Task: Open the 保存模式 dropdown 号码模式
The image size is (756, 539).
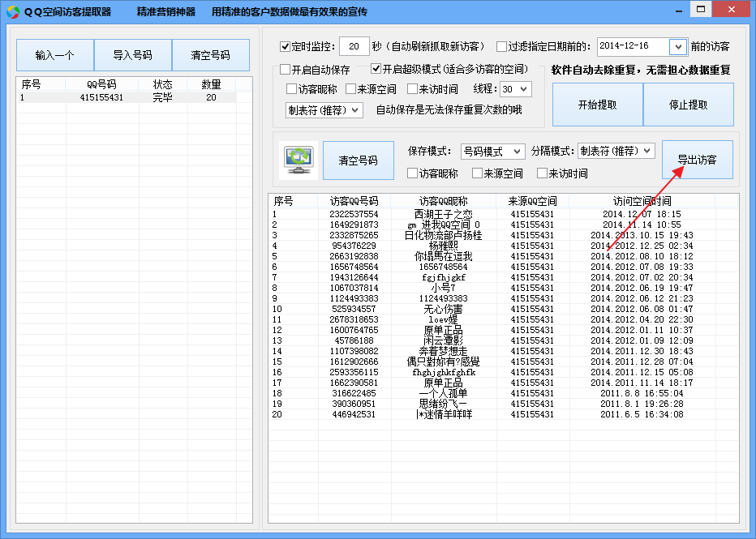Action: [x=493, y=152]
